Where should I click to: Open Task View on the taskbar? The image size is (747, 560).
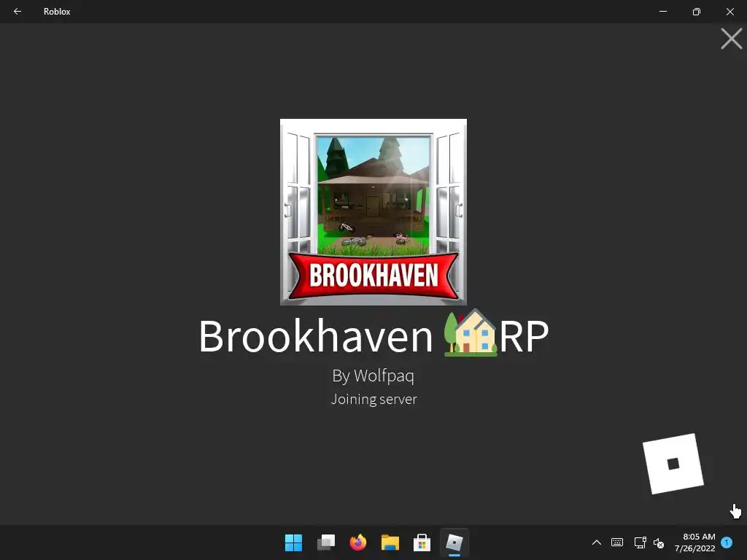pyautogui.click(x=326, y=542)
